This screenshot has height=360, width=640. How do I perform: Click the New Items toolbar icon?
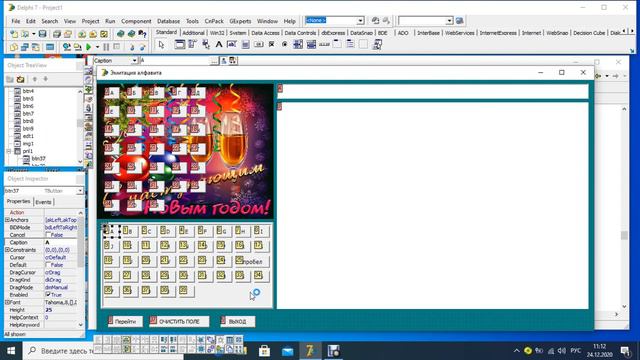(14, 34)
